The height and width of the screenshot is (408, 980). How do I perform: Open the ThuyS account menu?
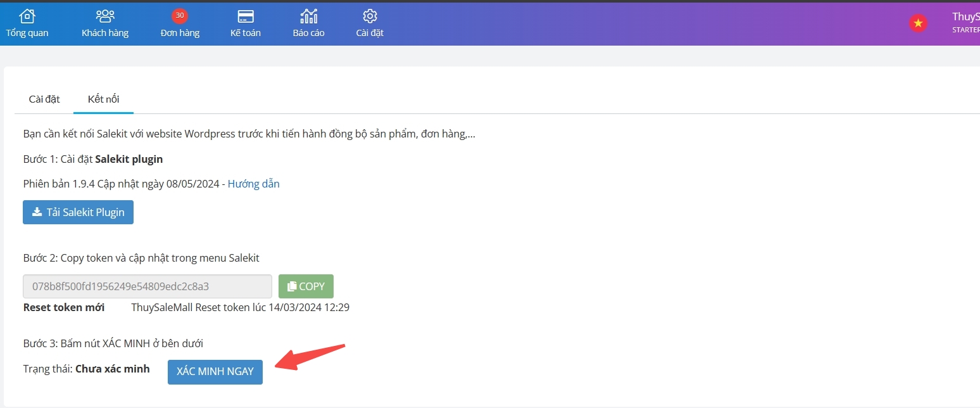965,22
